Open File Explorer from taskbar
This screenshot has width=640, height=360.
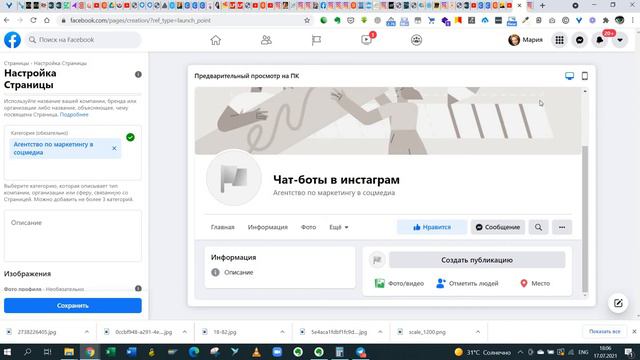[69, 352]
